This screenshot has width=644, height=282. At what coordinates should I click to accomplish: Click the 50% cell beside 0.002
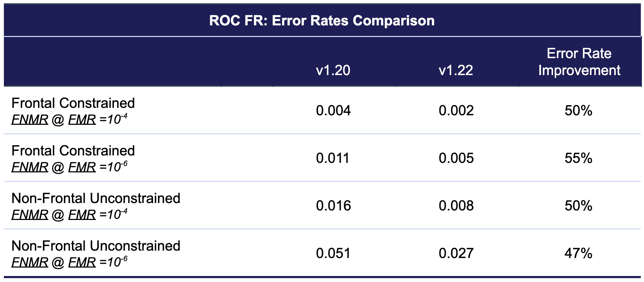[578, 111]
